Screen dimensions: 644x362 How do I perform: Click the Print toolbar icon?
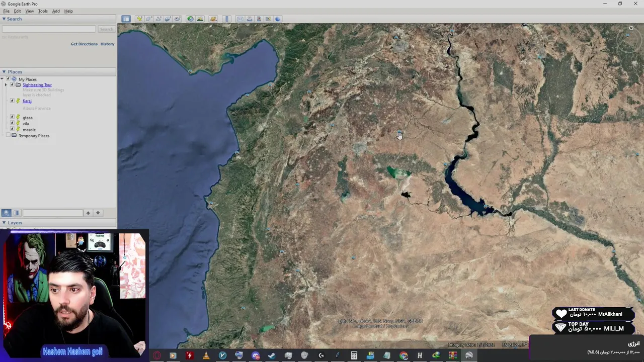point(250,19)
